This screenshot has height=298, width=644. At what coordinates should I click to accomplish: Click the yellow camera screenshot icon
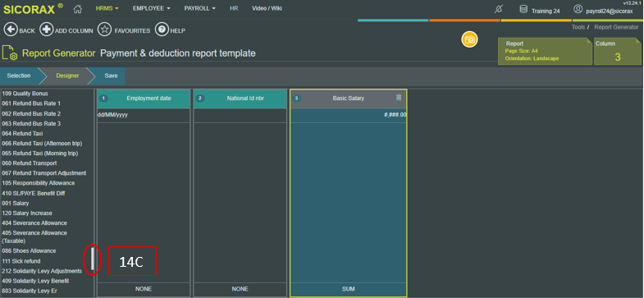click(469, 39)
